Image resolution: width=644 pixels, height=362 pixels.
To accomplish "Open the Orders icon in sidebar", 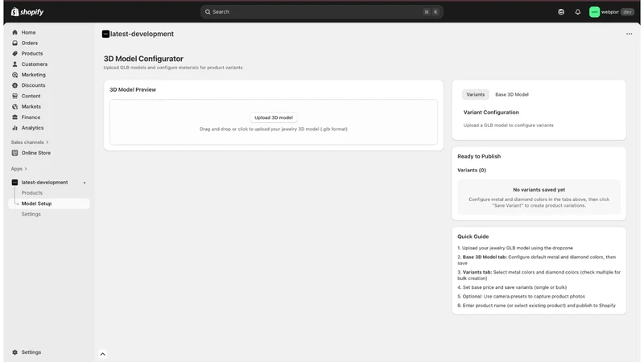I will (14, 43).
